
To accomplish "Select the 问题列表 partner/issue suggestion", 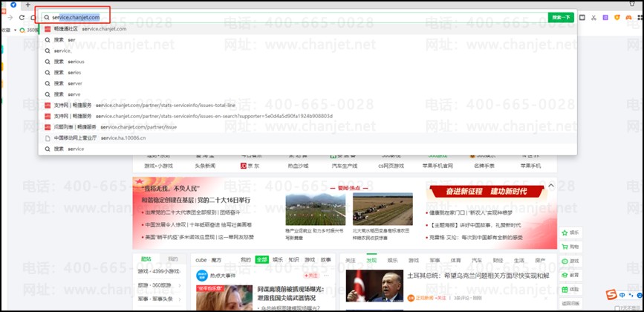I will pos(308,127).
